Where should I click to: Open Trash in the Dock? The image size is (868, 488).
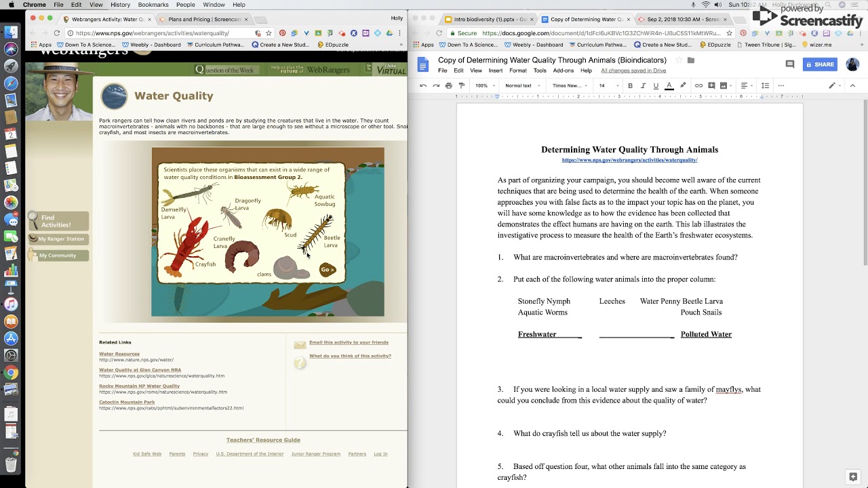pyautogui.click(x=11, y=464)
